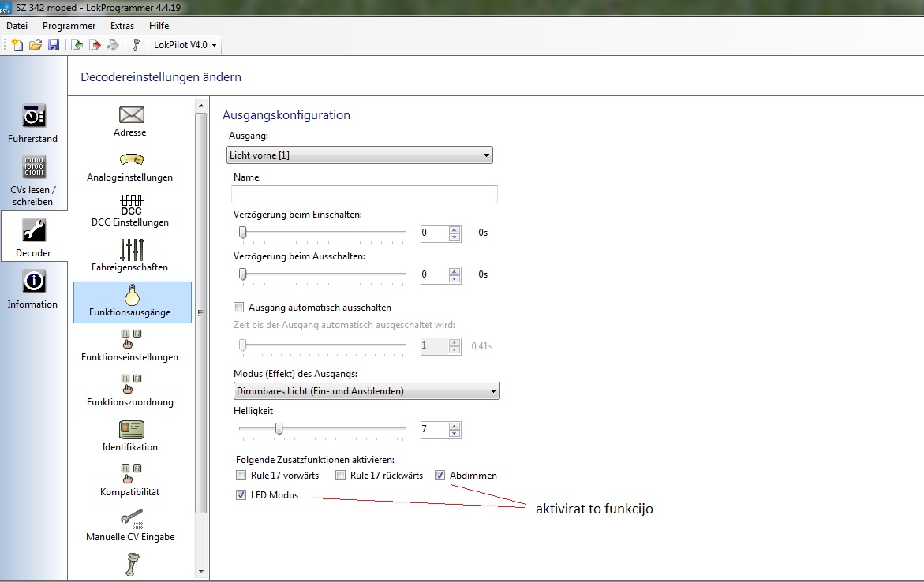Open Fahreigenschaften settings

[130, 256]
